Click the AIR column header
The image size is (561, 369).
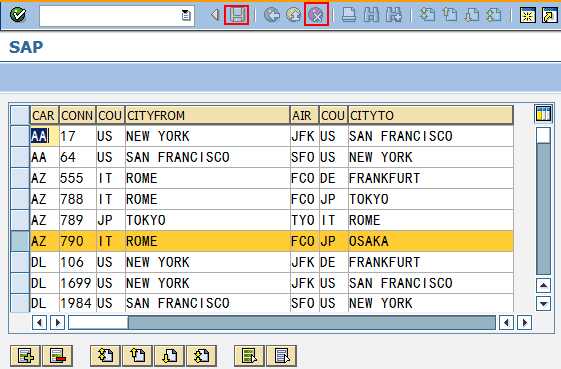(304, 116)
